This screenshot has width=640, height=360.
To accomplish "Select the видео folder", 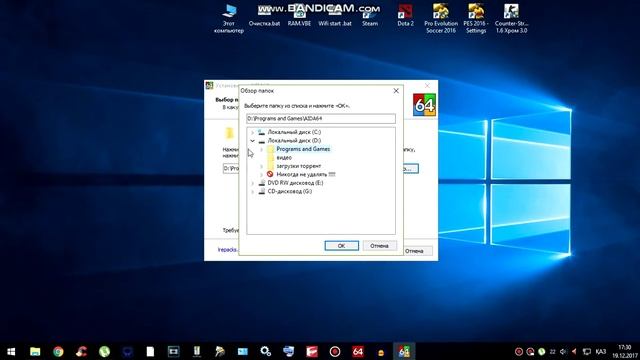I will (284, 158).
